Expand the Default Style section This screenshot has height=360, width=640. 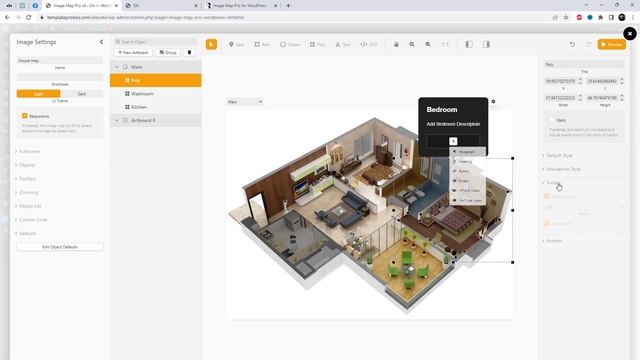(557, 156)
